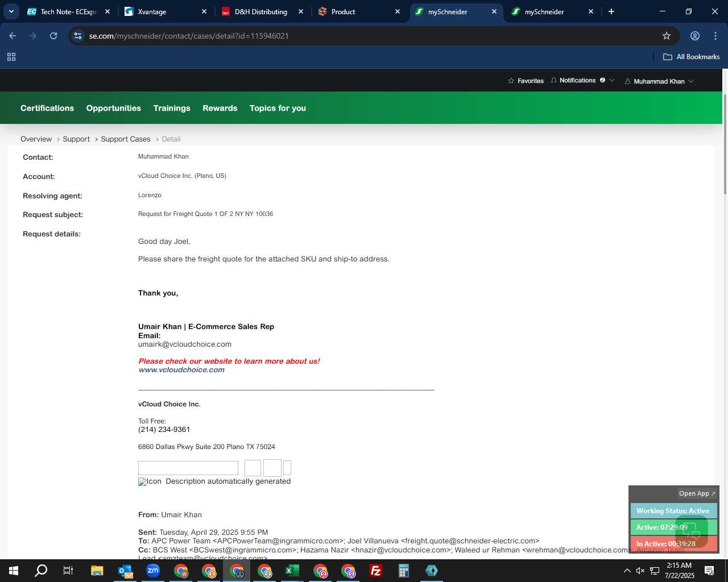Switch to the Xvantage tab
This screenshot has width=728, height=582.
pos(165,11)
